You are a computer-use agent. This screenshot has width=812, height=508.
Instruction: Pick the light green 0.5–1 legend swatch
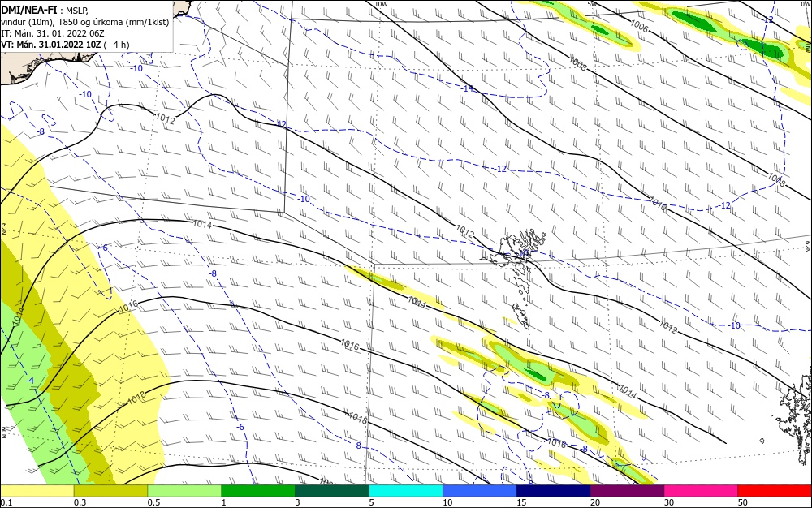coord(184,491)
